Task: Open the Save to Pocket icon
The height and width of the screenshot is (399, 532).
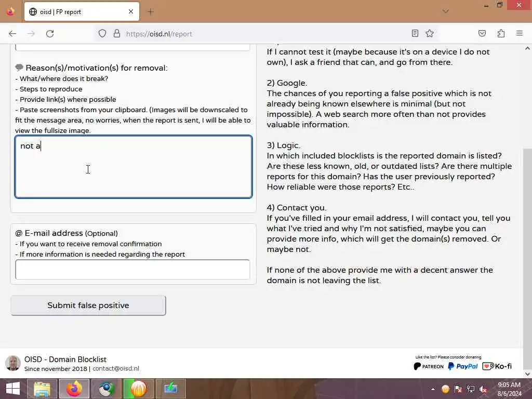Action: [x=482, y=33]
